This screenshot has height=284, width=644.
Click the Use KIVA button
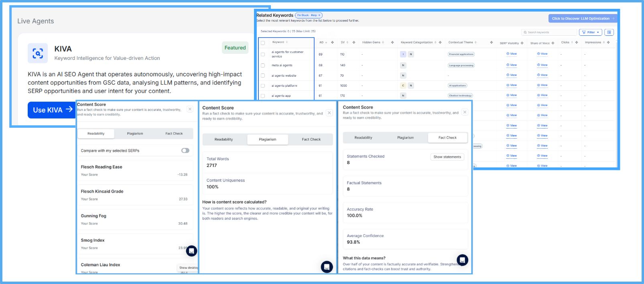(x=51, y=110)
